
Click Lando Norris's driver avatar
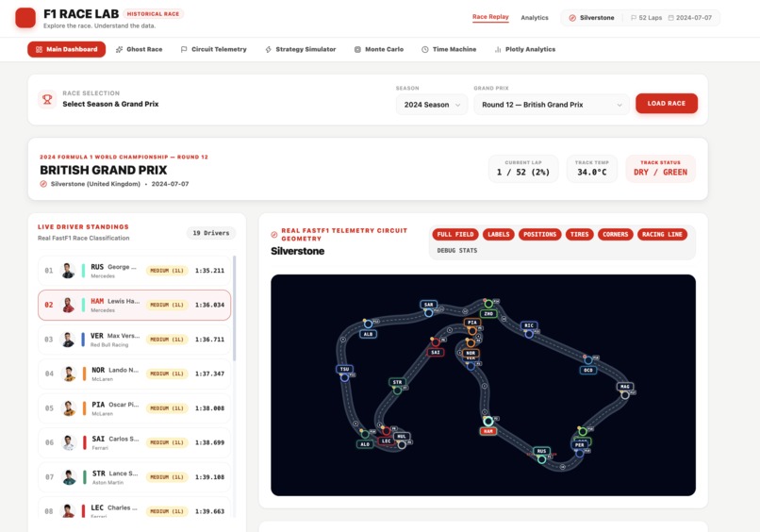69,374
